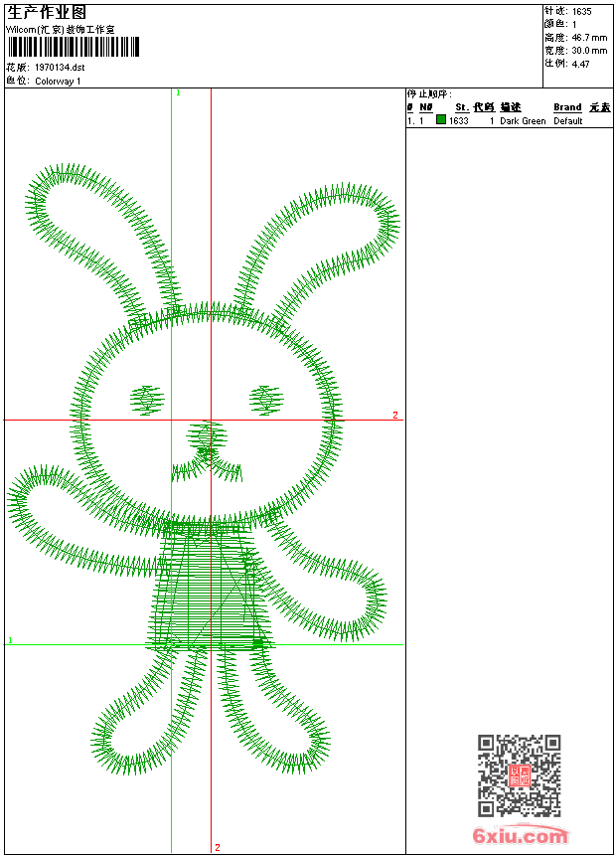Click the rabbit's right eye

point(266,400)
